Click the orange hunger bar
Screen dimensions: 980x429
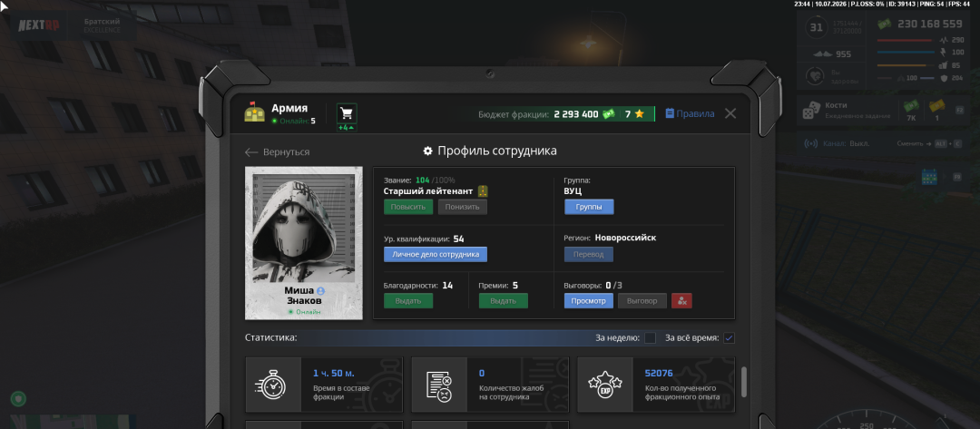(907, 65)
